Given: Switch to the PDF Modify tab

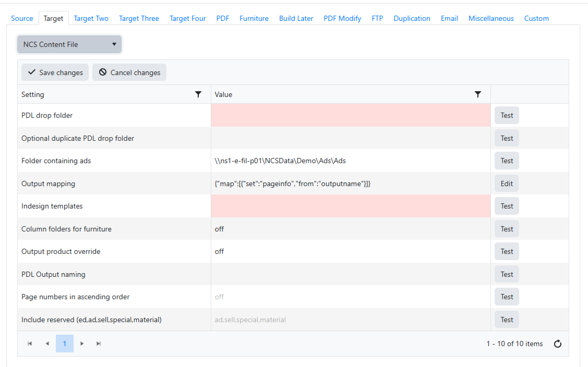Looking at the screenshot, I should 342,19.
